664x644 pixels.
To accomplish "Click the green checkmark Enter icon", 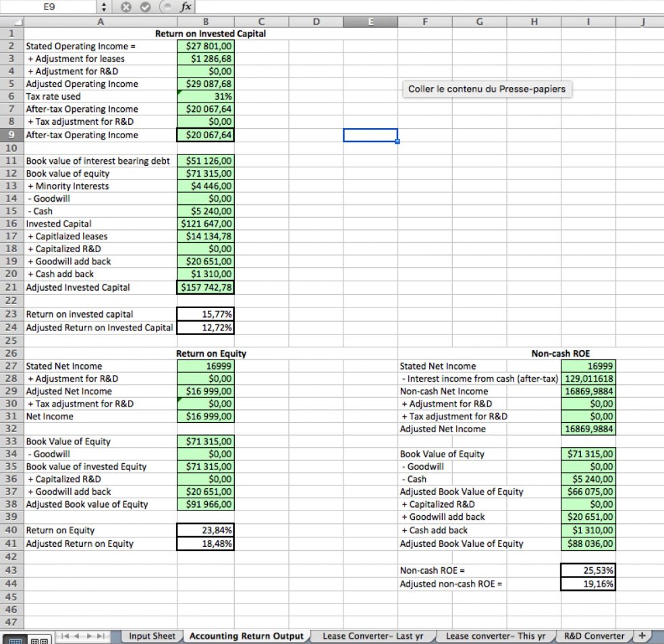I will coord(146,7).
